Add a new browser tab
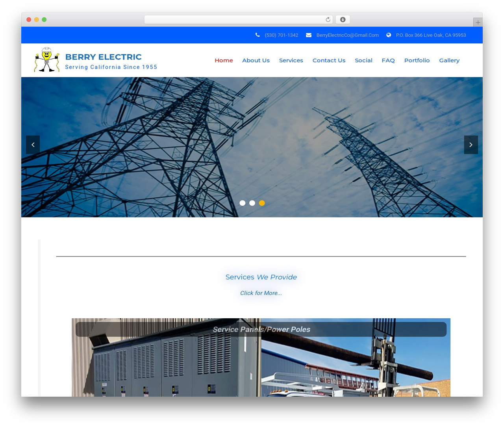The height and width of the screenshot is (427, 504). point(478,22)
